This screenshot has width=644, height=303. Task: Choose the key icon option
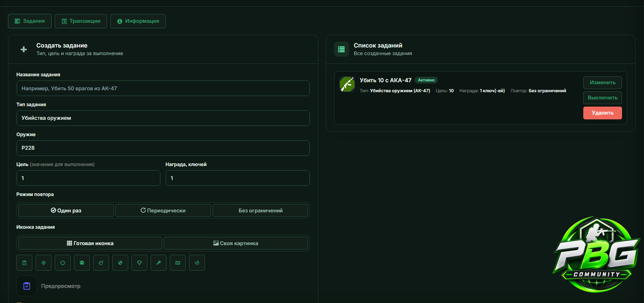[x=159, y=263]
